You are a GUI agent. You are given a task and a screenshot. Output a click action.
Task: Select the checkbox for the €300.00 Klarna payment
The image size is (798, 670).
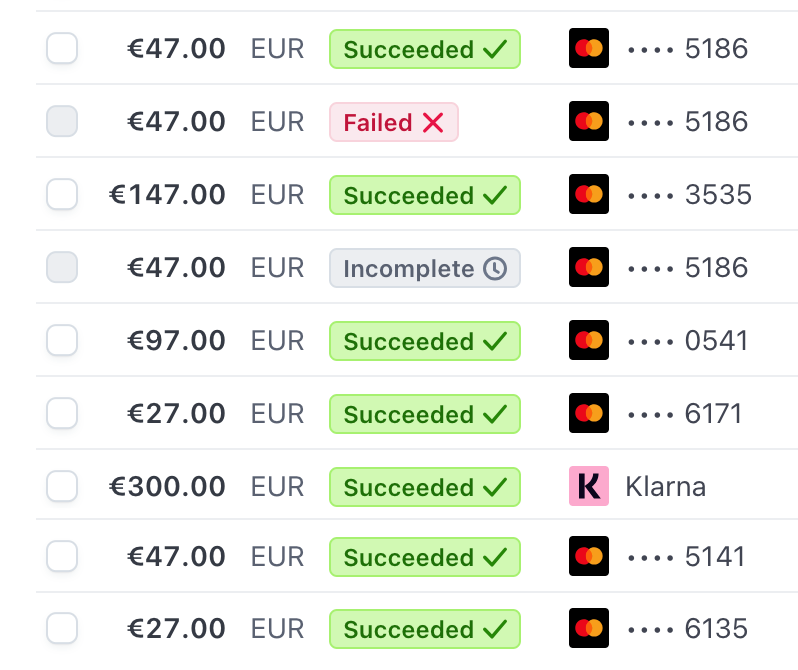tap(62, 487)
